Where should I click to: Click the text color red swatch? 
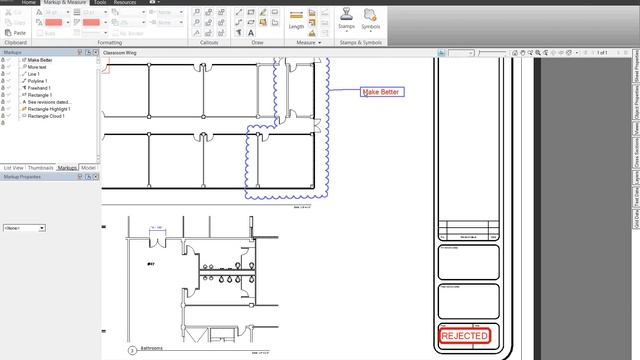coord(53,22)
